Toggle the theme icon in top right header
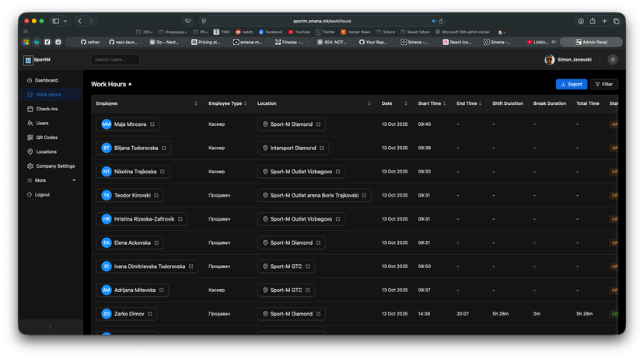The width and height of the screenshot is (644, 359). (613, 60)
